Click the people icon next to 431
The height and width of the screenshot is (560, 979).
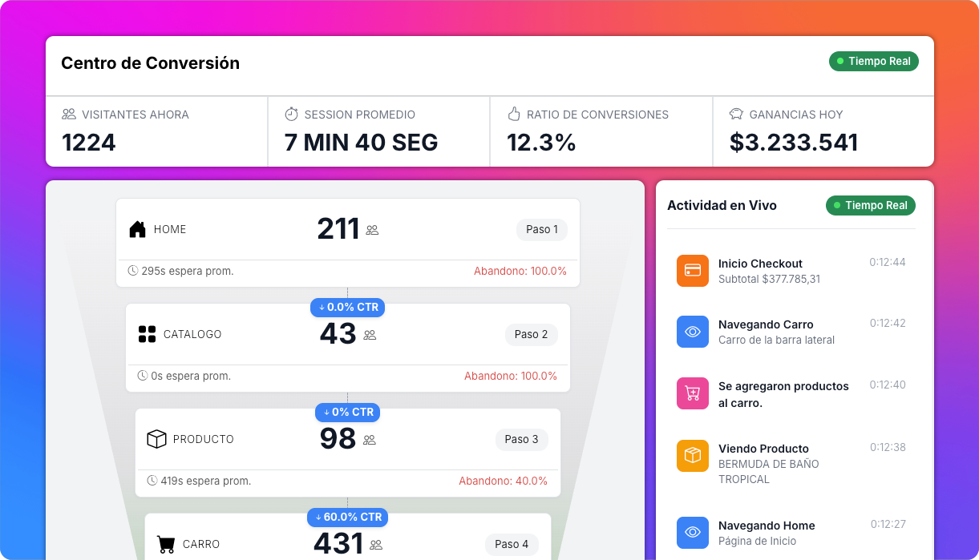pos(376,545)
